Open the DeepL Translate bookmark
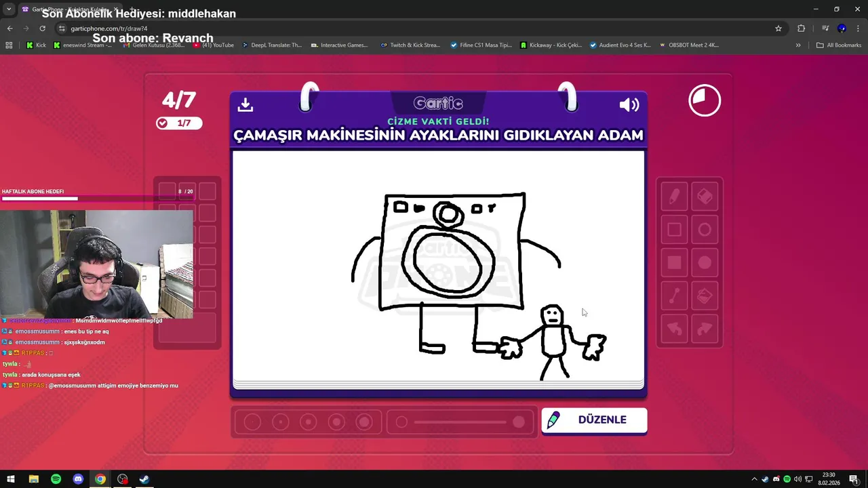Image resolution: width=868 pixels, height=488 pixels. 271,45
